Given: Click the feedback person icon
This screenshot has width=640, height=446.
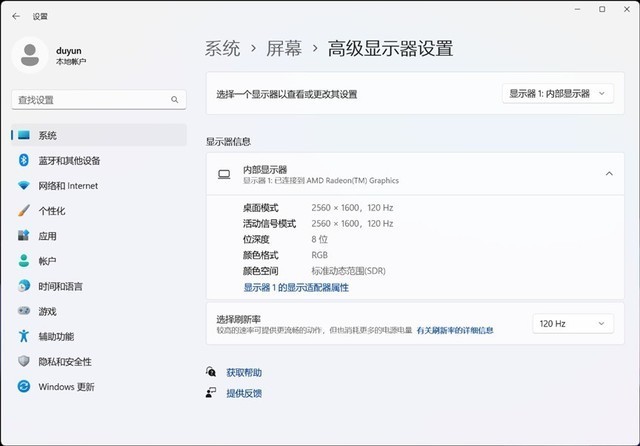Looking at the screenshot, I should pyautogui.click(x=211, y=393).
